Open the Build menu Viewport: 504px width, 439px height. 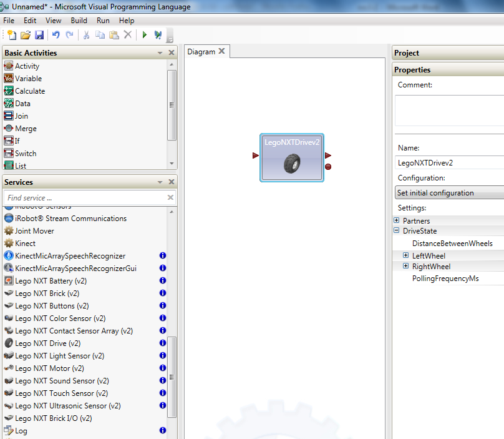tap(79, 21)
